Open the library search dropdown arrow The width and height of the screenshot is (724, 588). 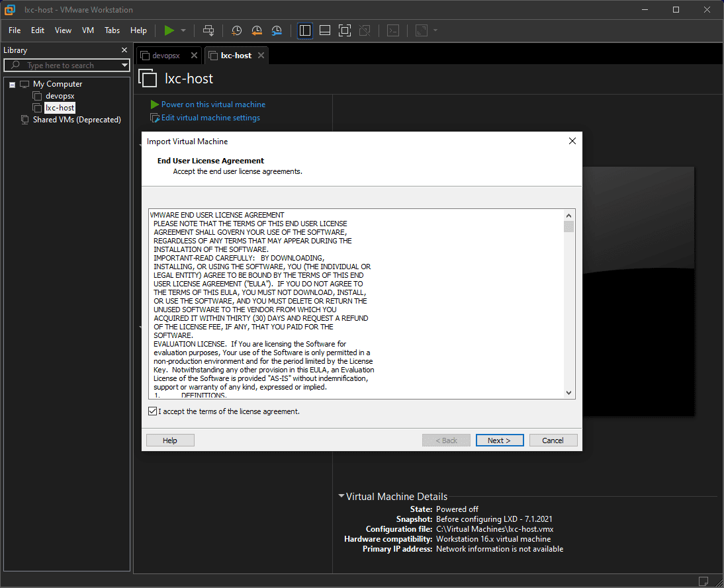tap(124, 65)
